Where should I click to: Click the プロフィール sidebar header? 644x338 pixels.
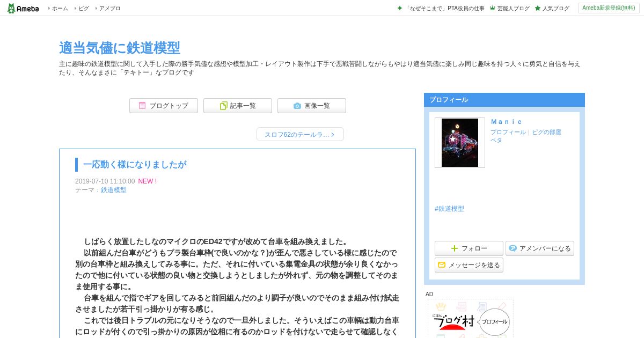pyautogui.click(x=504, y=100)
